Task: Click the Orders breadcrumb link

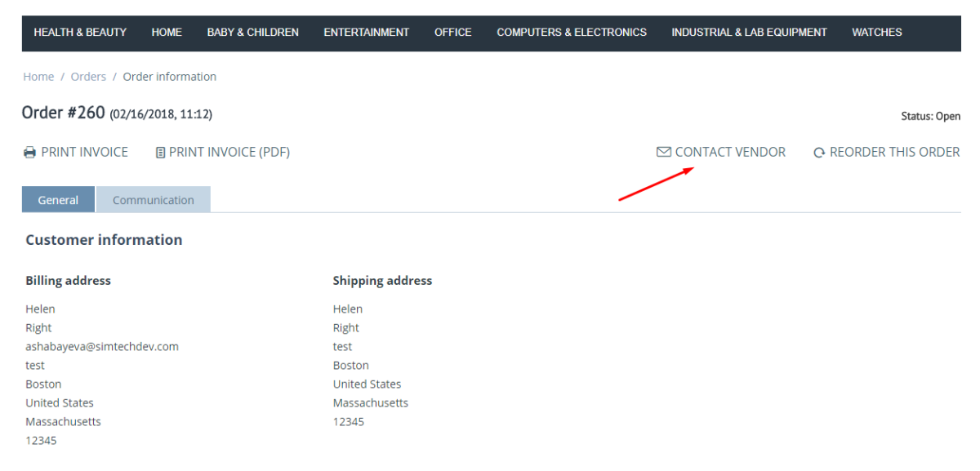Action: [x=88, y=77]
